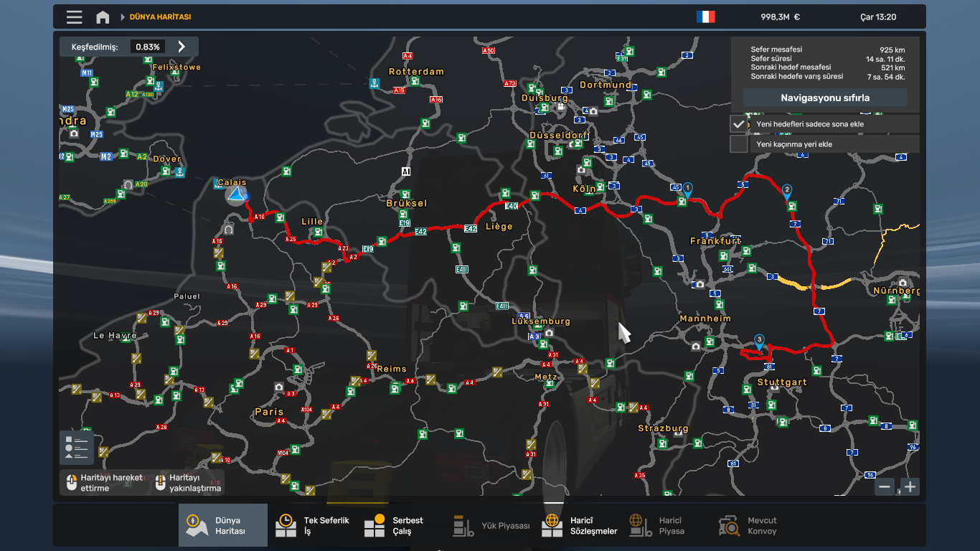Viewport: 980px width, 551px height.
Task: Open the Yük Piyasası tab
Action: click(490, 526)
